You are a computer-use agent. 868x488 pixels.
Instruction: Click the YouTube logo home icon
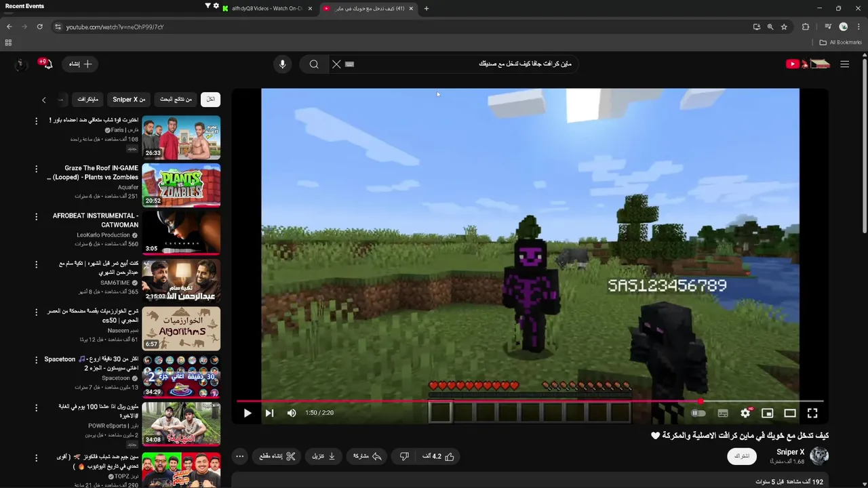808,64
